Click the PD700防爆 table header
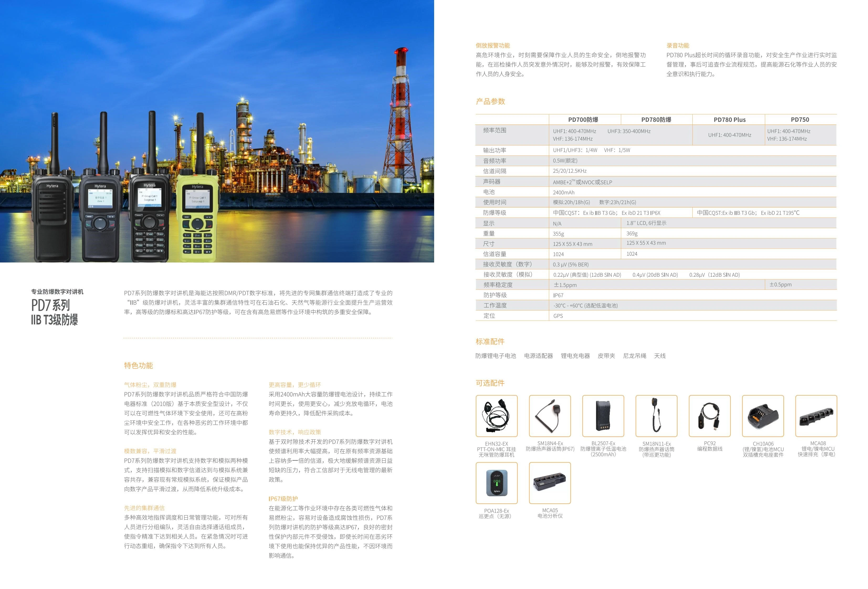This screenshot has height=589, width=868. point(583,119)
